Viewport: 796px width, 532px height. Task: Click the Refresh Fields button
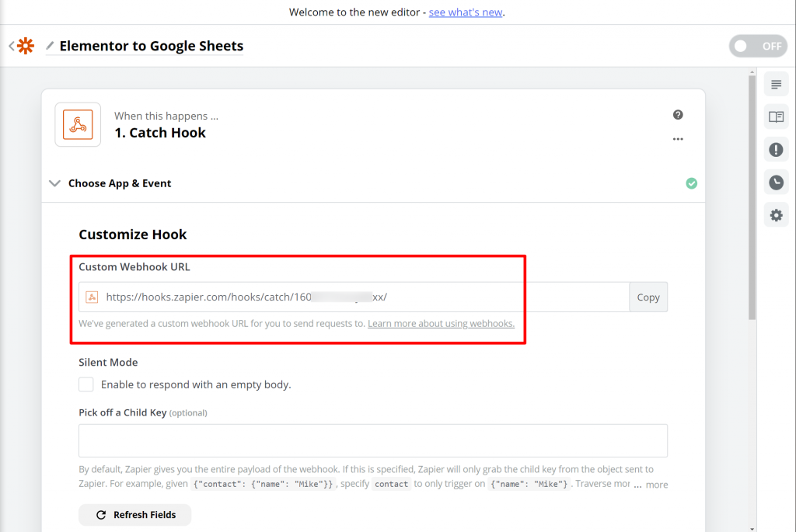coord(134,515)
